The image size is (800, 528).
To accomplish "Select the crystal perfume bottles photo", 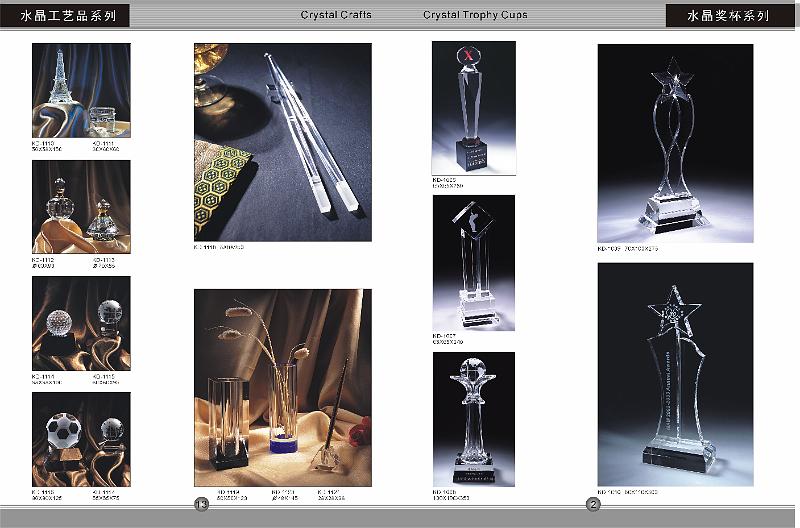I will 81,206.
